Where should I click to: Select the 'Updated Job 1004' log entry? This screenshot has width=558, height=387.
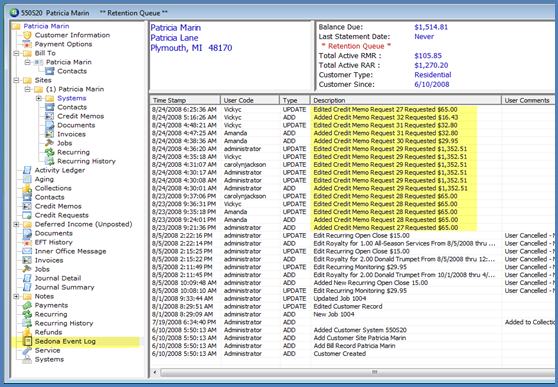(339, 299)
